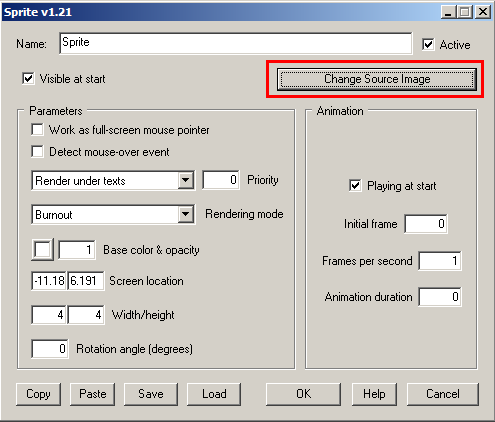Toggle Visible at start checkbox
This screenshot has height=422, width=495.
(28, 79)
